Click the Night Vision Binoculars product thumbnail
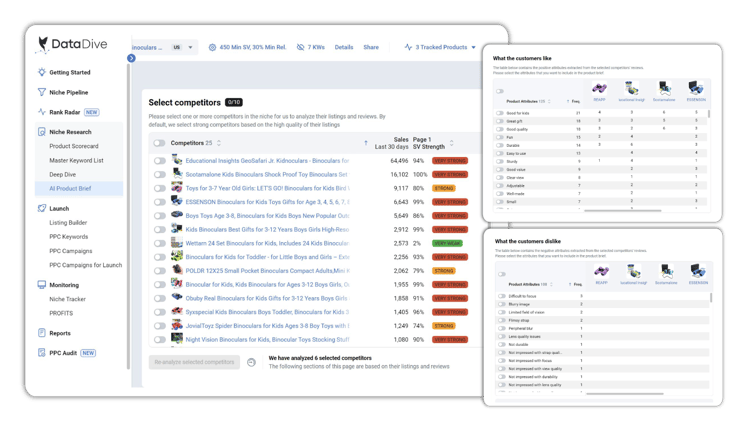Viewport: 750px width, 437px height. pos(177,339)
